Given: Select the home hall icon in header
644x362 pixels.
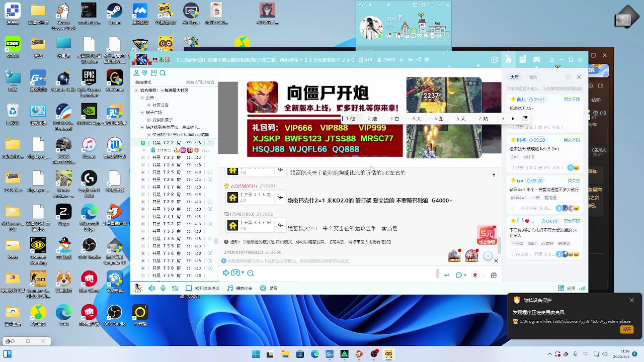Looking at the screenshot, I should 509,59.
